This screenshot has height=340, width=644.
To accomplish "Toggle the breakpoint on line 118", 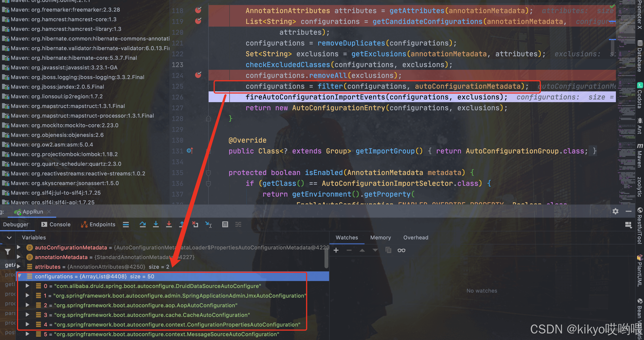I will (198, 10).
